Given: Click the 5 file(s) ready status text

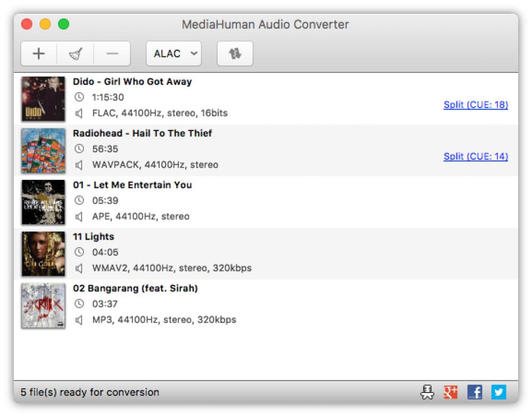Looking at the screenshot, I should (88, 391).
